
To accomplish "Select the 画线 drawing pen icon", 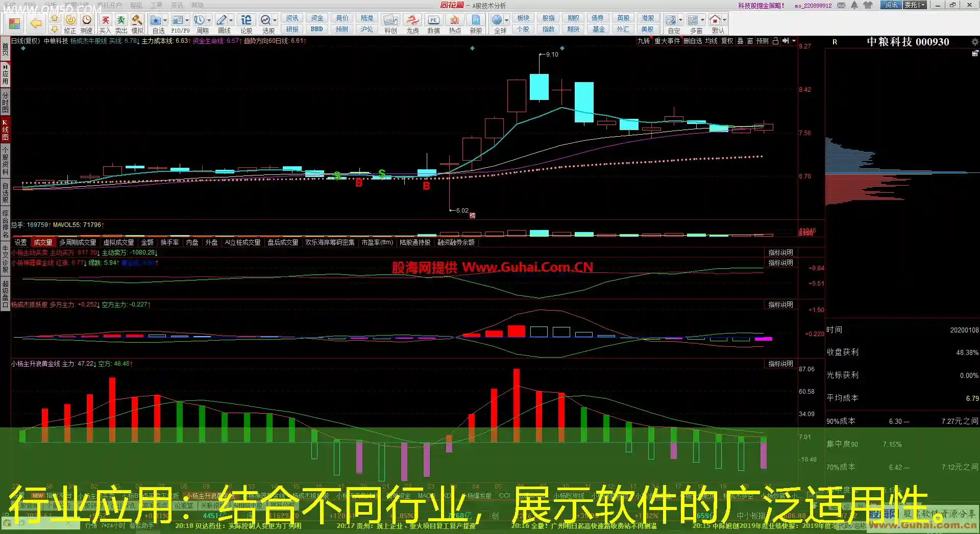I will pyautogui.click(x=222, y=20).
